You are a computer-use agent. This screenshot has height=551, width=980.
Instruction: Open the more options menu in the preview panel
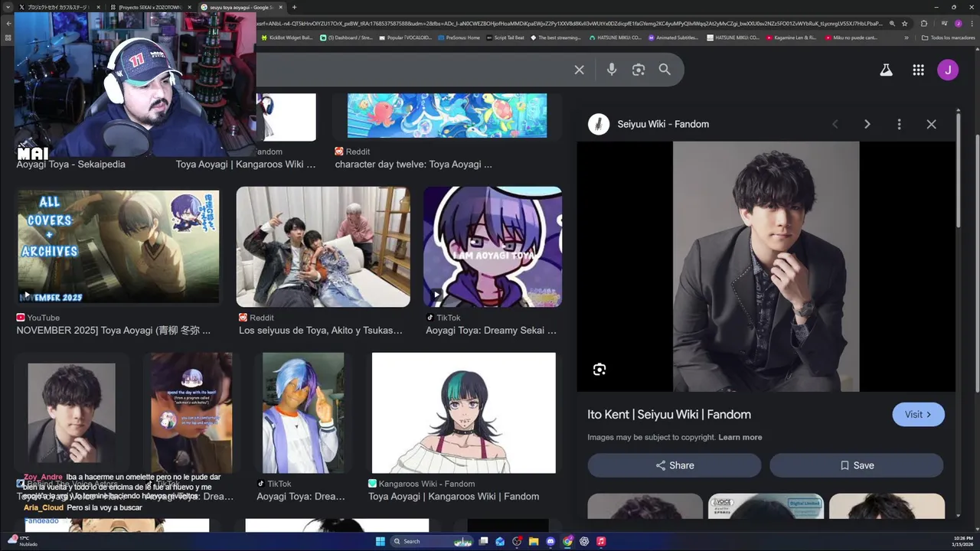(x=899, y=124)
